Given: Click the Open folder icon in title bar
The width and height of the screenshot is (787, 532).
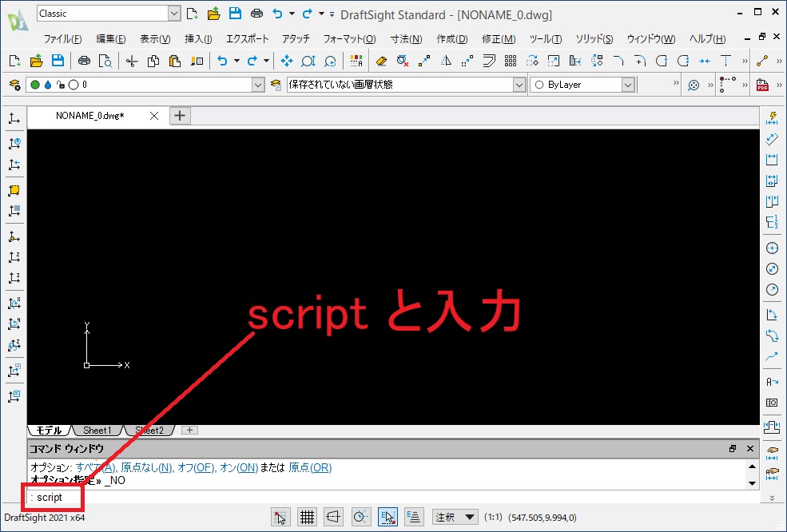Looking at the screenshot, I should tap(214, 14).
